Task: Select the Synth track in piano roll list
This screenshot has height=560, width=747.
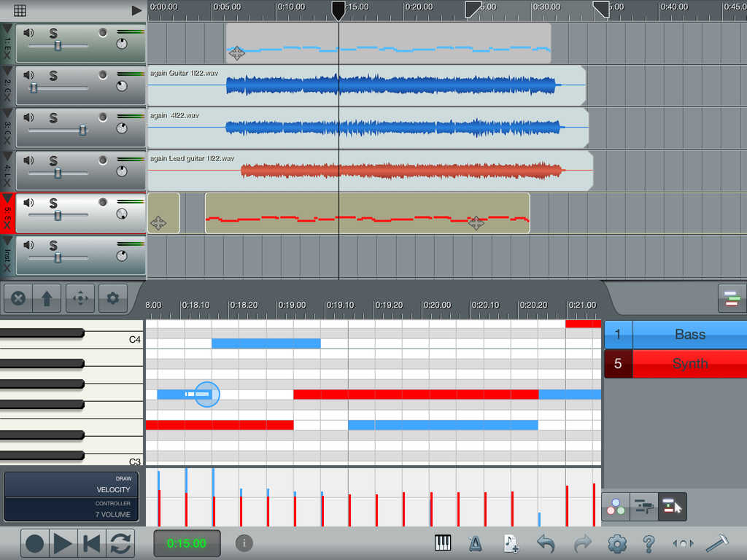Action: pyautogui.click(x=689, y=363)
